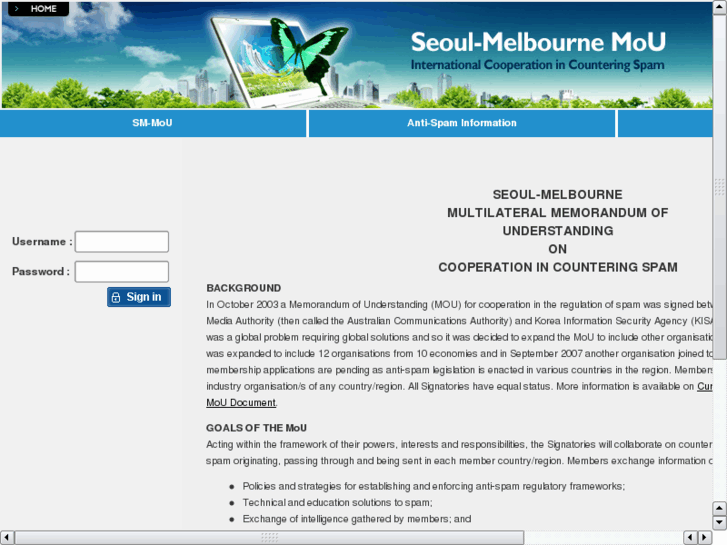Click the horizontal scrollbar left arrow

click(6, 538)
